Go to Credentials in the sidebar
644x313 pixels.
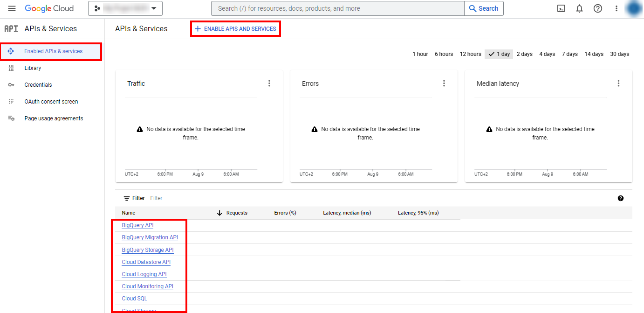coord(38,85)
